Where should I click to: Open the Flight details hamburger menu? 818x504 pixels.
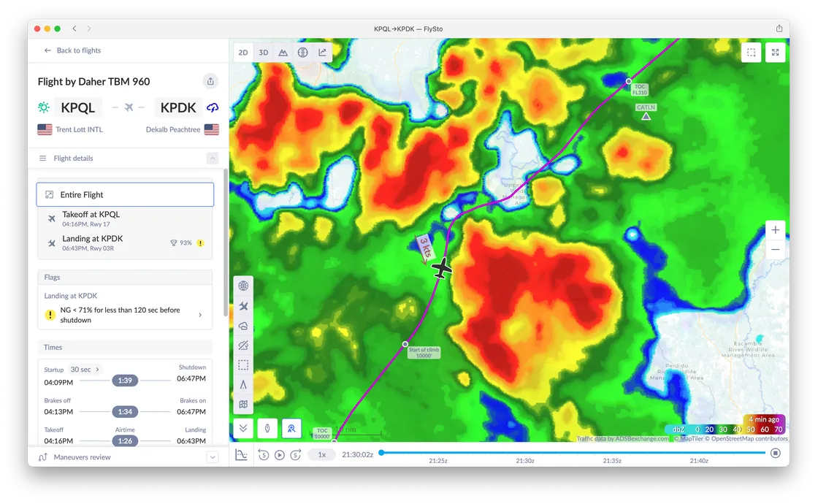tap(43, 158)
